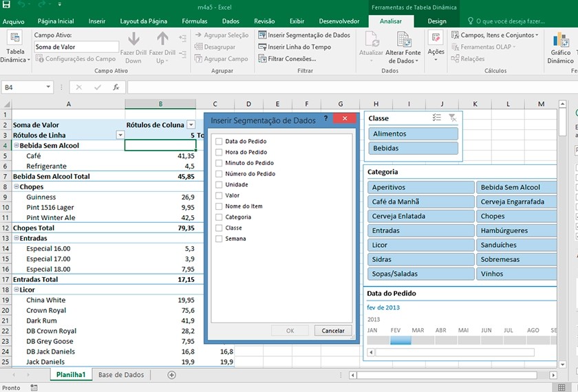Open the Fórmulas ribbon tab
Screen dimensions: 578x392
tap(194, 21)
